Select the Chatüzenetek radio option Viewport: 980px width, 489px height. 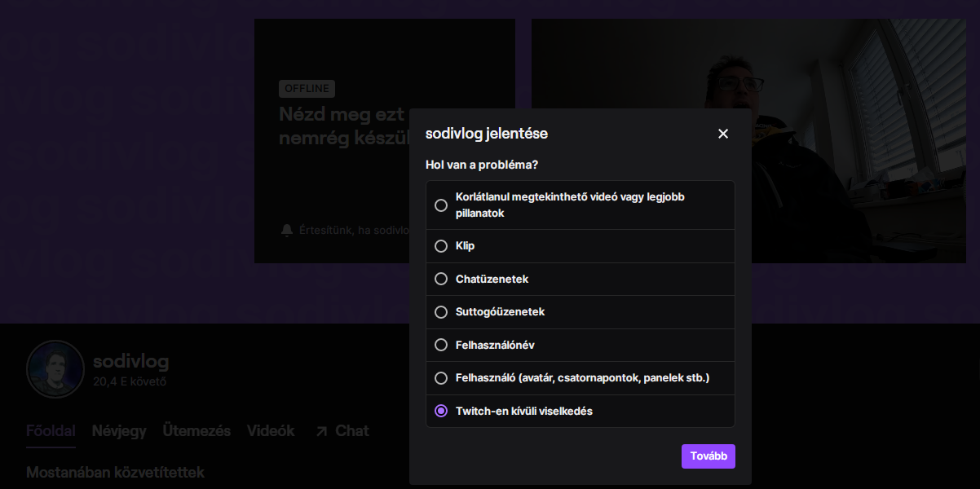580,279
